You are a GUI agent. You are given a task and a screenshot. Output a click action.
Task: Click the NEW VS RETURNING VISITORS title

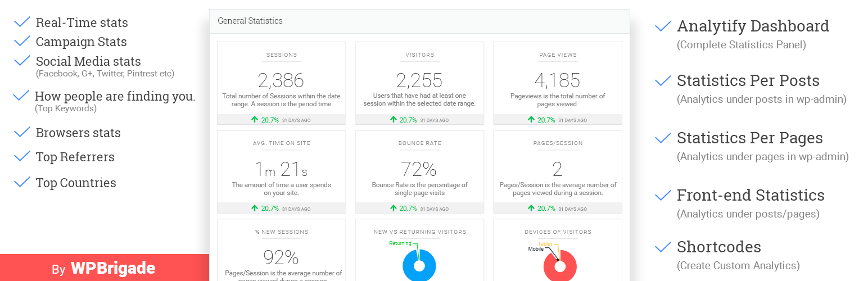(419, 232)
